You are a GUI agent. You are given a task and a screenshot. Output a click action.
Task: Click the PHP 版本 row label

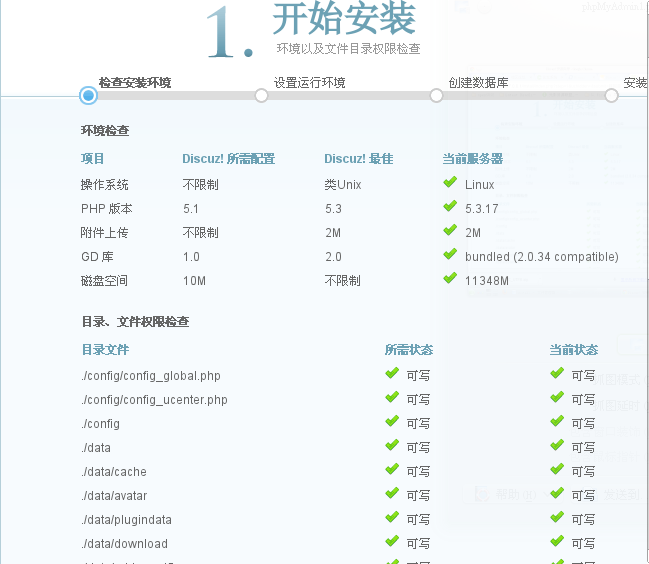click(107, 209)
